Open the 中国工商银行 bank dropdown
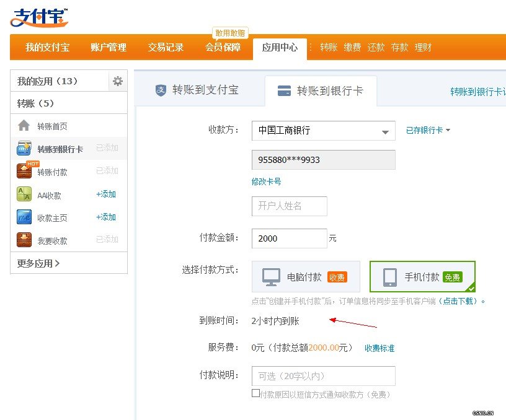Screen dimensions: 506x420 [323, 131]
